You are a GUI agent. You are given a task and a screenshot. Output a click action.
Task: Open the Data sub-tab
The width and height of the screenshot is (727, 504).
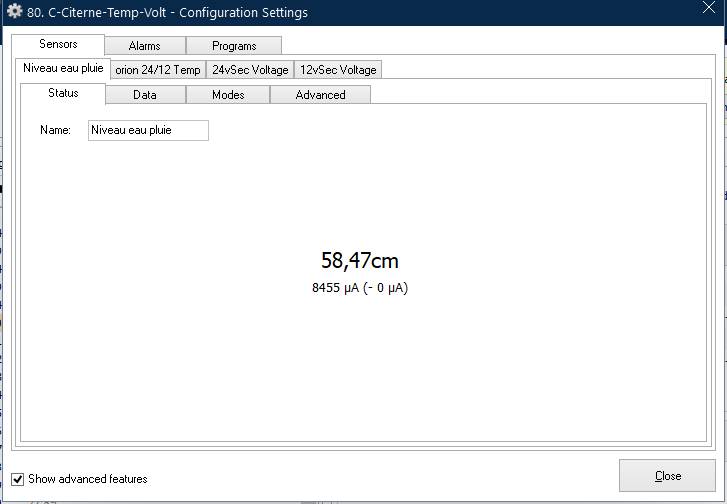click(145, 95)
